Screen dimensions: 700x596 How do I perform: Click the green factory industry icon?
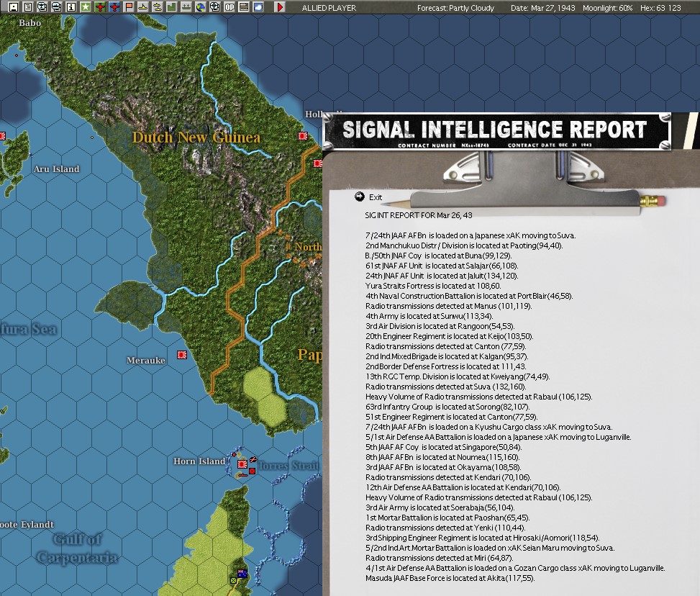click(171, 6)
